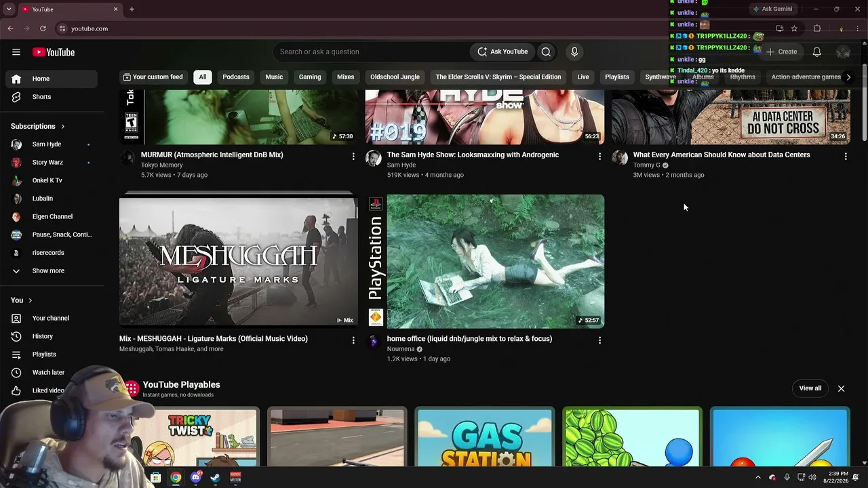Viewport: 868px width, 488px height.
Task: Play the home office mix thumbnail
Action: coord(485,262)
